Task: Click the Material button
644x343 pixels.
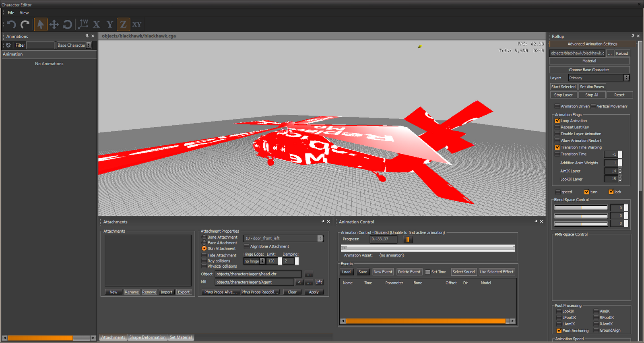Action: pyautogui.click(x=589, y=61)
